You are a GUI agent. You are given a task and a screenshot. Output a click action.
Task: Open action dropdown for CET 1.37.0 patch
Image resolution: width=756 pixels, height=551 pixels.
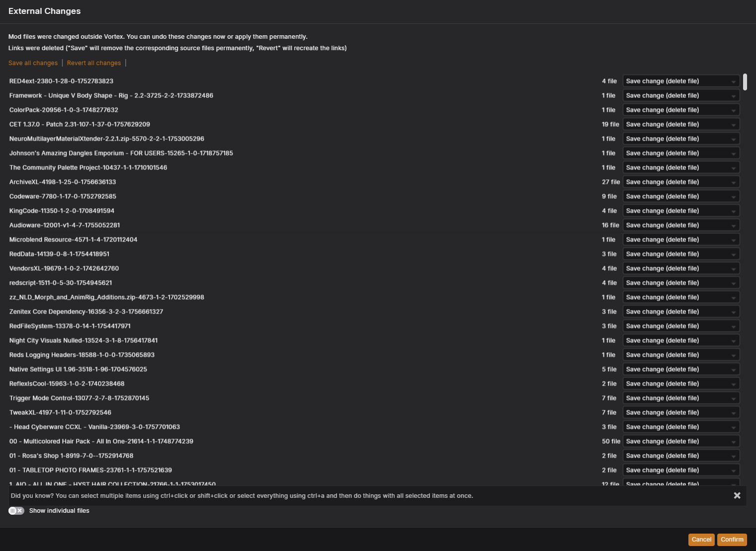point(681,124)
